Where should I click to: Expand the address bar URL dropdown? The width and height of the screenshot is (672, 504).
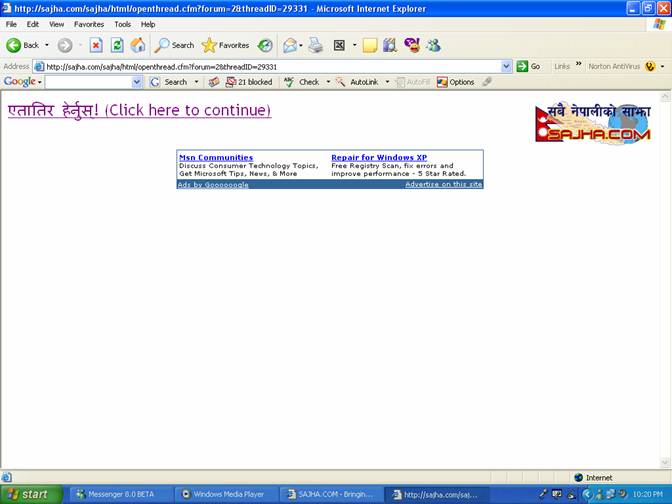pyautogui.click(x=506, y=66)
